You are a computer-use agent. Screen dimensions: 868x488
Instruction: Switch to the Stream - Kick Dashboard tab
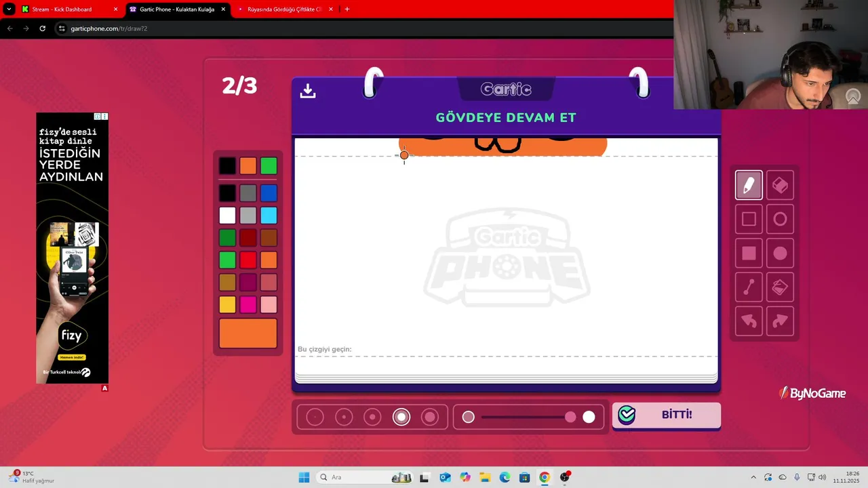click(x=63, y=9)
